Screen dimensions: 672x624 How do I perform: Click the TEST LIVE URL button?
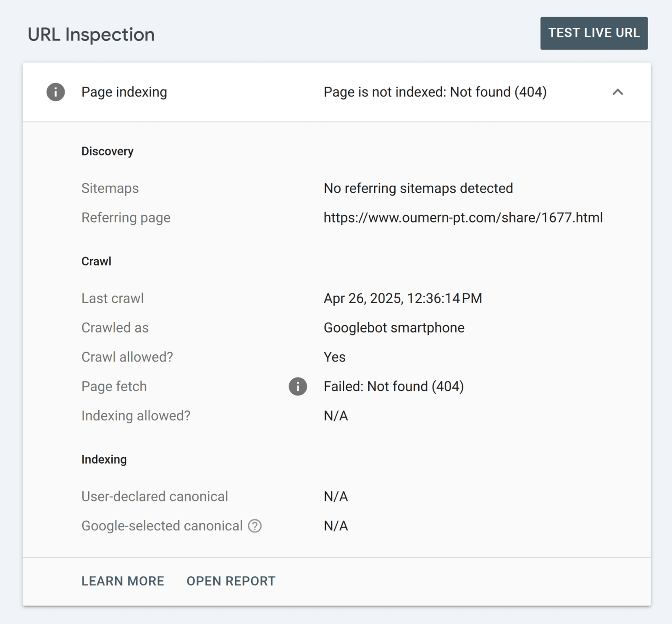(593, 33)
